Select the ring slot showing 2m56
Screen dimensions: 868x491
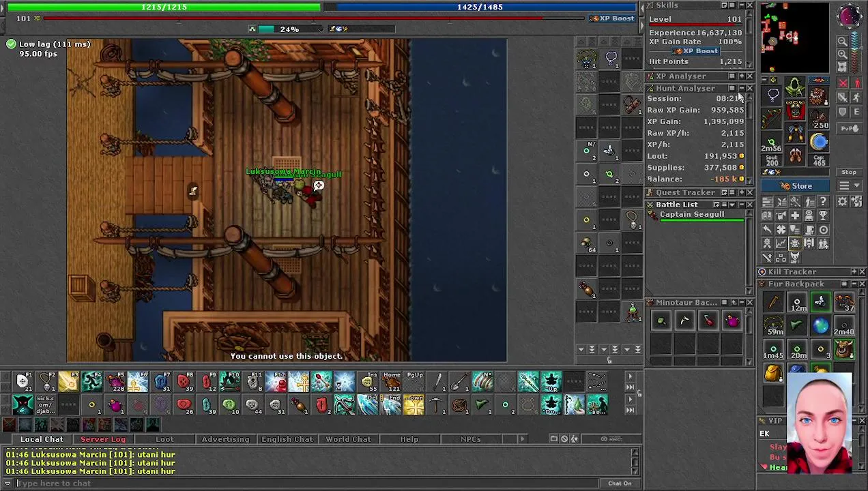pyautogui.click(x=772, y=143)
